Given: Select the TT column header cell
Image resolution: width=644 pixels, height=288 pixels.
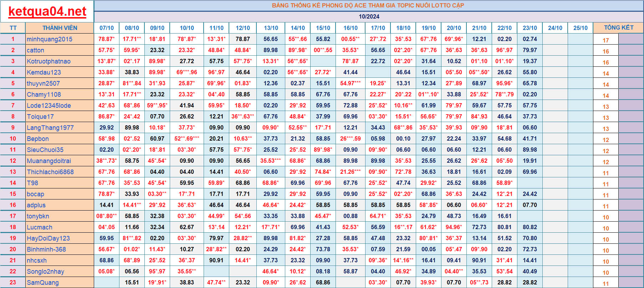Looking at the screenshot, I should pos(13,28).
